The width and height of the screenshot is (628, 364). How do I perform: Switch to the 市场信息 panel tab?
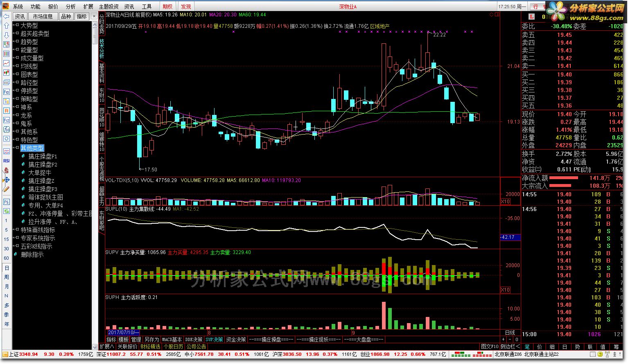tap(43, 16)
